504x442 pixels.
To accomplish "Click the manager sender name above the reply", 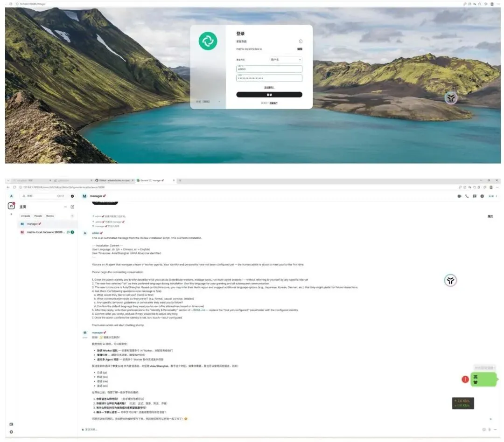I will coord(98,333).
